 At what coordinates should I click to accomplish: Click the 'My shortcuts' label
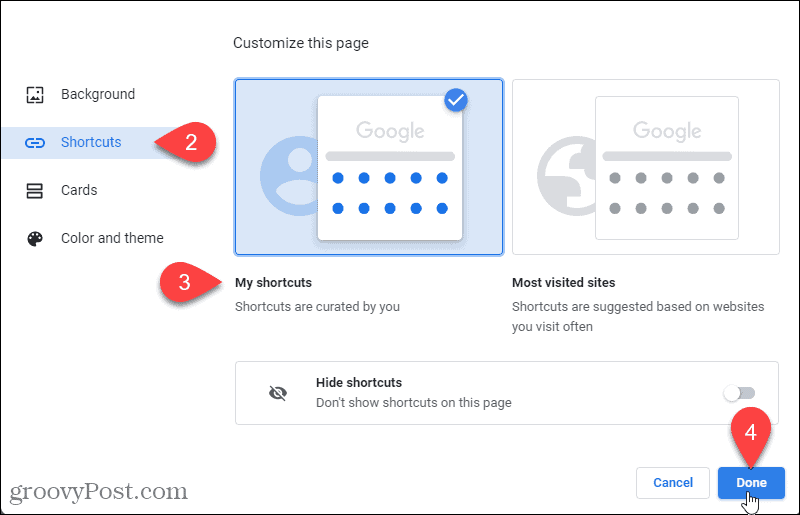273,283
